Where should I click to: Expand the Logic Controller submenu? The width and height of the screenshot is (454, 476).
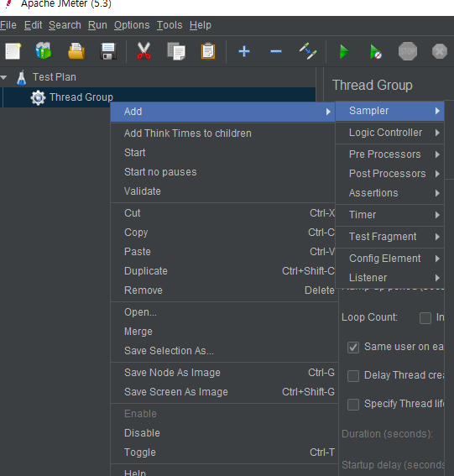(389, 133)
